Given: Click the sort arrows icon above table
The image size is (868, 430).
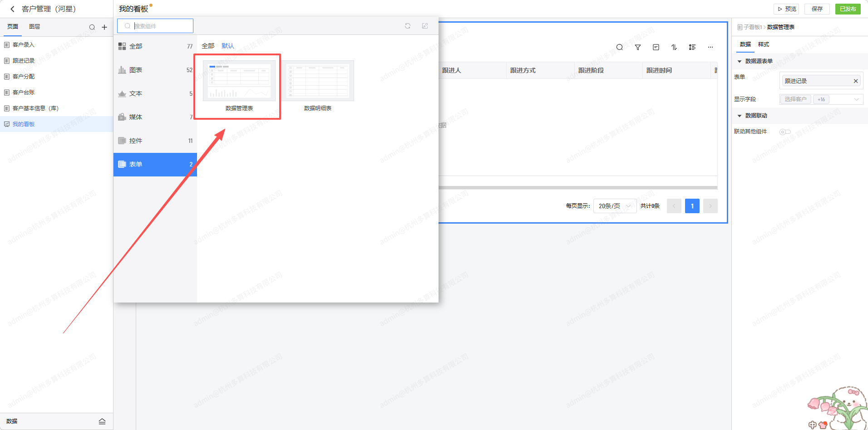Looking at the screenshot, I should (674, 47).
